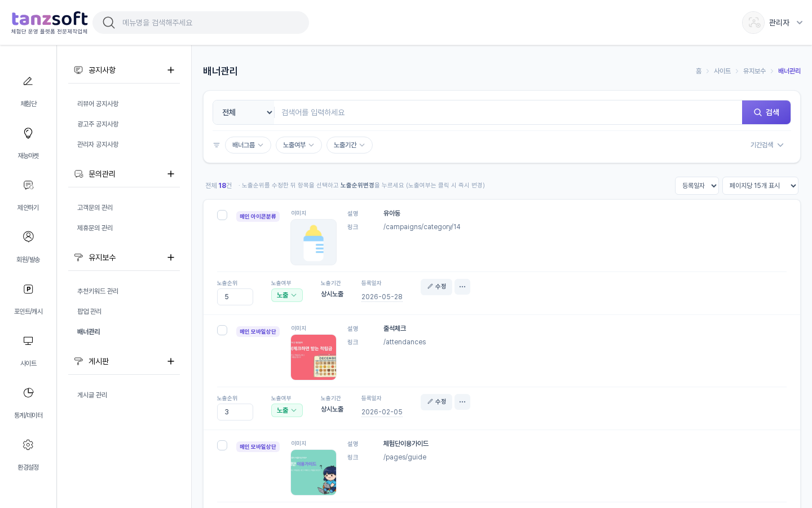Change 노출 status for the 출석체크 banner

click(x=287, y=410)
